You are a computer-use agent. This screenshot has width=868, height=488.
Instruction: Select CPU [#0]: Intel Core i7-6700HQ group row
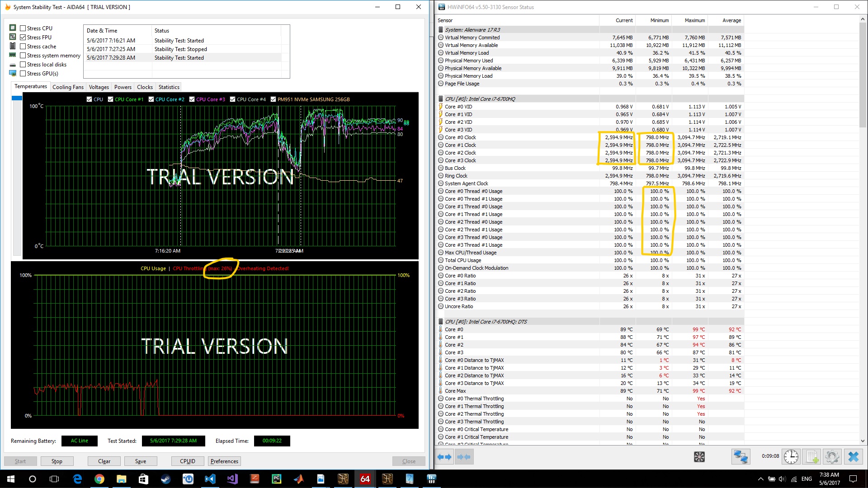(590, 99)
